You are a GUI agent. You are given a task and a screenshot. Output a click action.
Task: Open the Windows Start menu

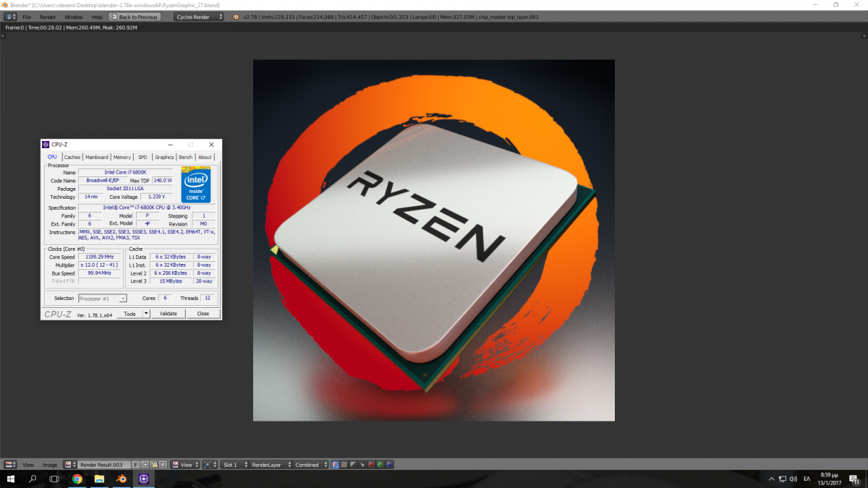click(10, 479)
